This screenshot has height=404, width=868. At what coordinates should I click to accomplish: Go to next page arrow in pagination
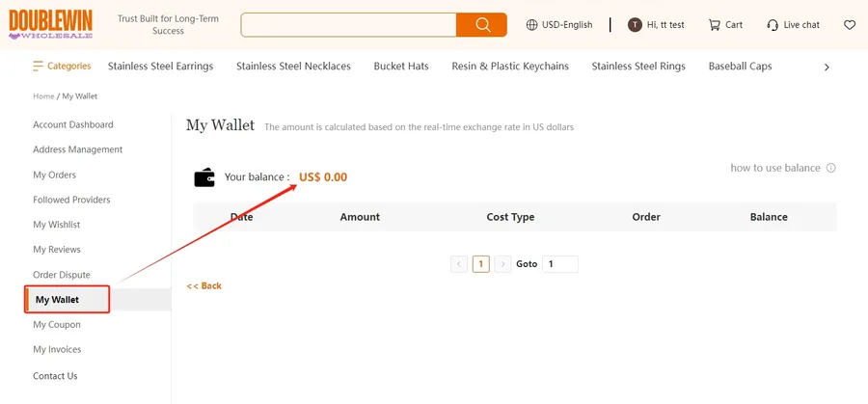pyautogui.click(x=502, y=264)
